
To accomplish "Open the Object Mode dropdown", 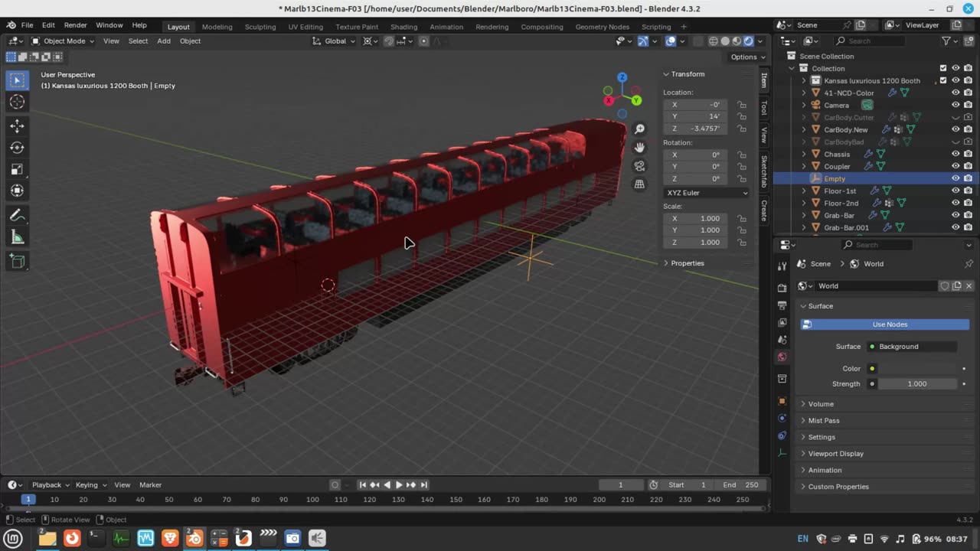I will [64, 41].
